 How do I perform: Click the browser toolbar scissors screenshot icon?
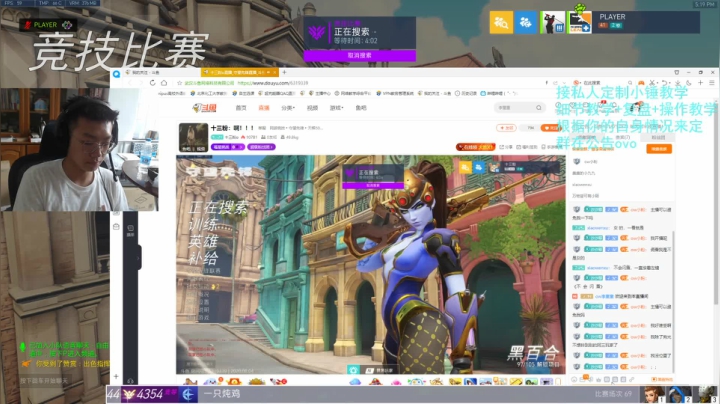(652, 83)
